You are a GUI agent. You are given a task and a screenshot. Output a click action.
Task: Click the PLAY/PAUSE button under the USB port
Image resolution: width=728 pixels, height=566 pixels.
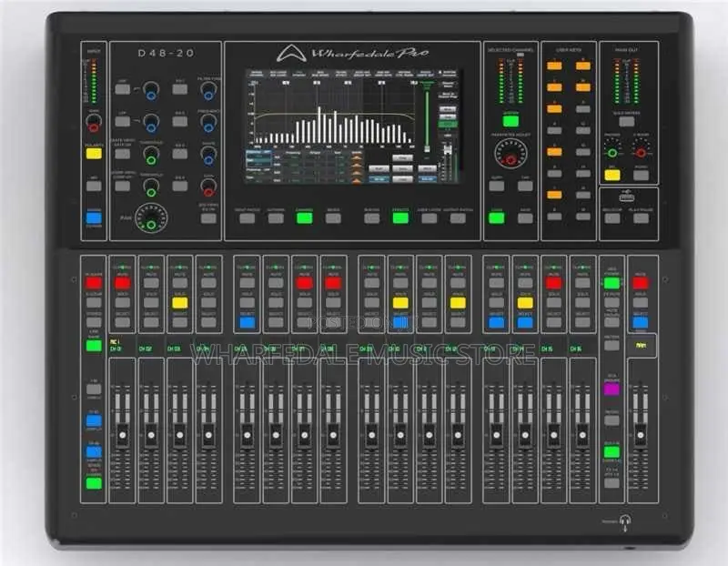(x=642, y=217)
